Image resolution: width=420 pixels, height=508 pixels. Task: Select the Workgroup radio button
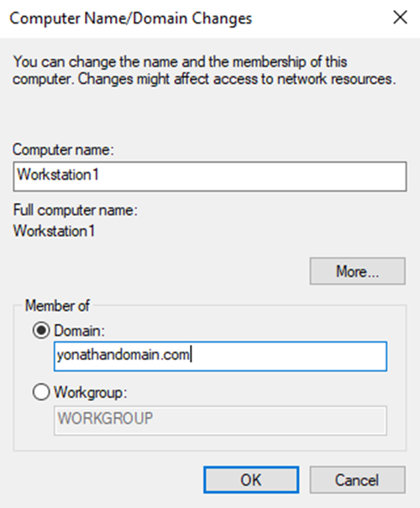coord(41,392)
